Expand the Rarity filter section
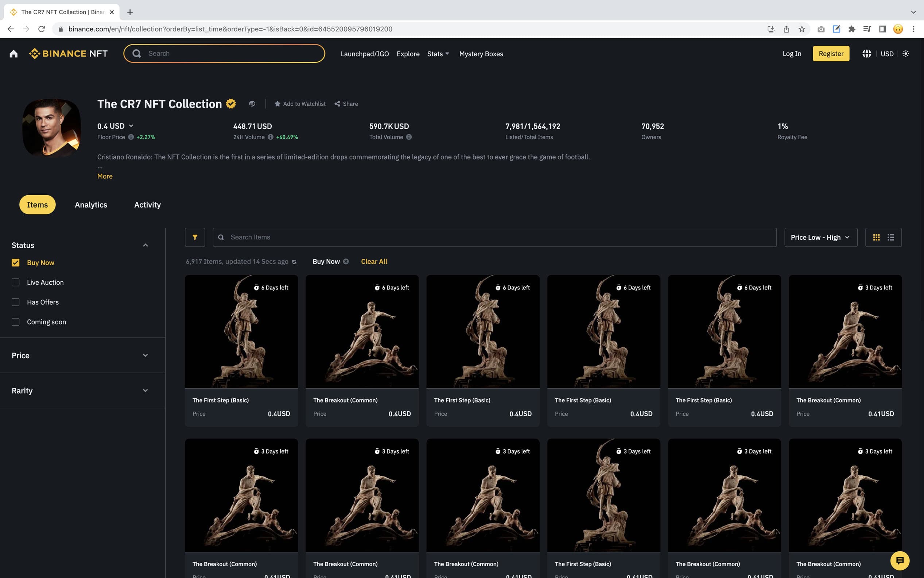 click(x=145, y=391)
